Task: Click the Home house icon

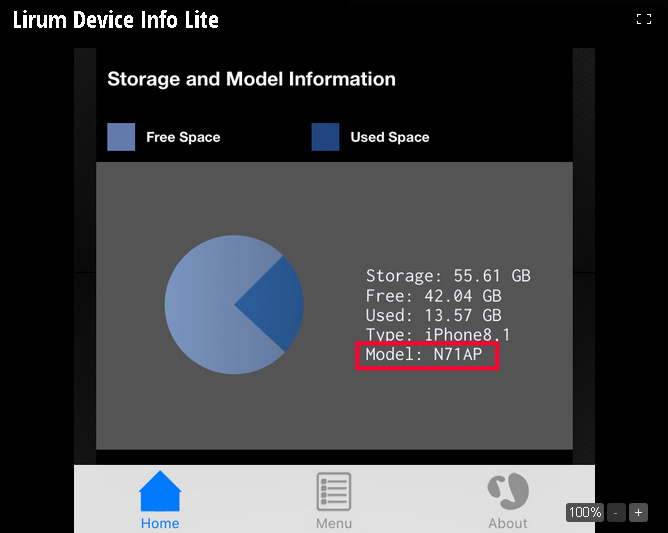Action: pos(160,491)
